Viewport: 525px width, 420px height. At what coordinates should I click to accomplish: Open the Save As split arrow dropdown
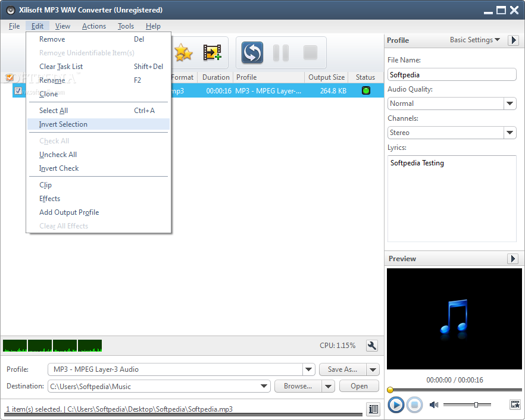[373, 369]
